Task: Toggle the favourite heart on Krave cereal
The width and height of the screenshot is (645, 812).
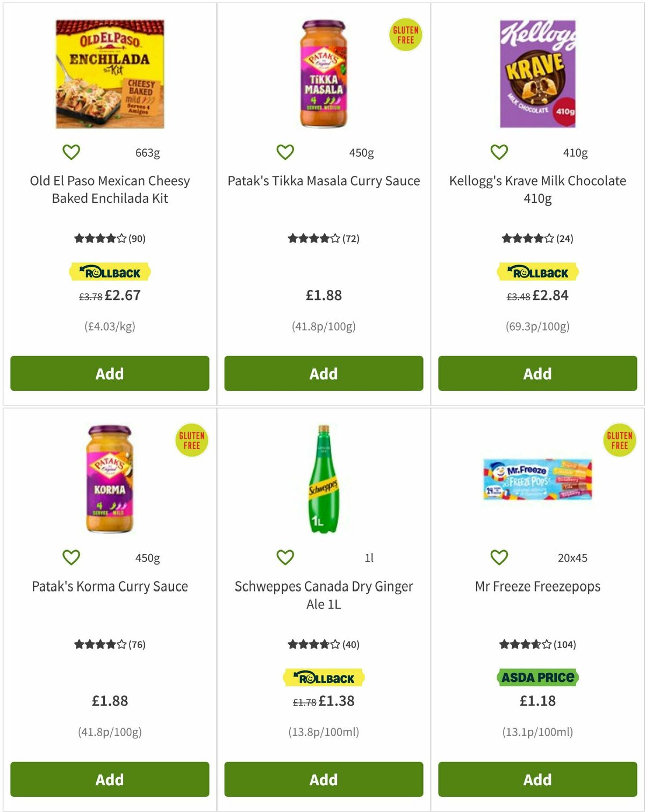Action: (499, 151)
